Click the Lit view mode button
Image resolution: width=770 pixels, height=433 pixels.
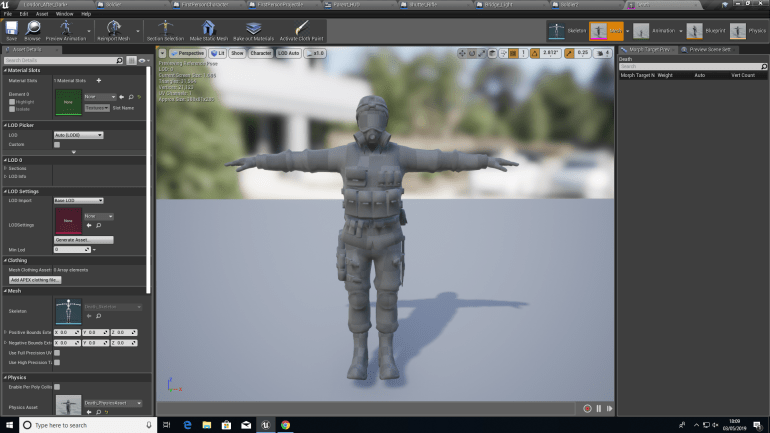point(217,53)
